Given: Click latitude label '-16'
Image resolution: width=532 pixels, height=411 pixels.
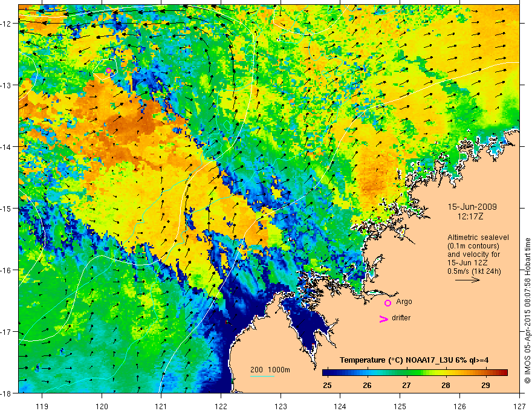Looking at the screenshot, I should coord(7,270).
